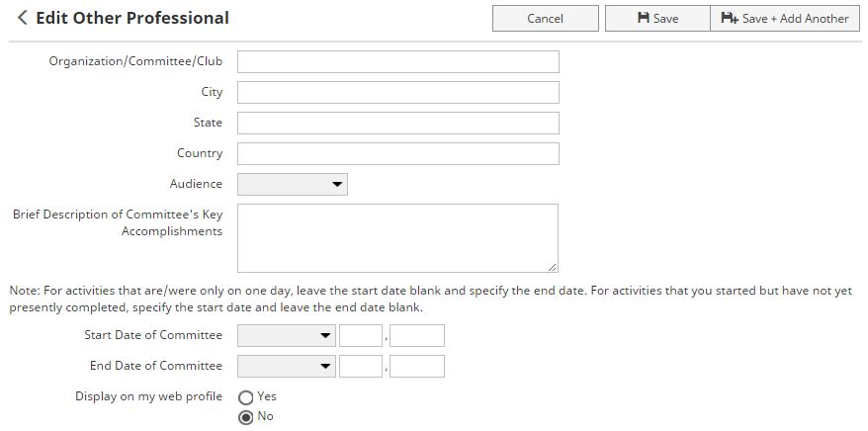The height and width of the screenshot is (431, 868).
Task: Click the End Date day field
Action: 361,366
